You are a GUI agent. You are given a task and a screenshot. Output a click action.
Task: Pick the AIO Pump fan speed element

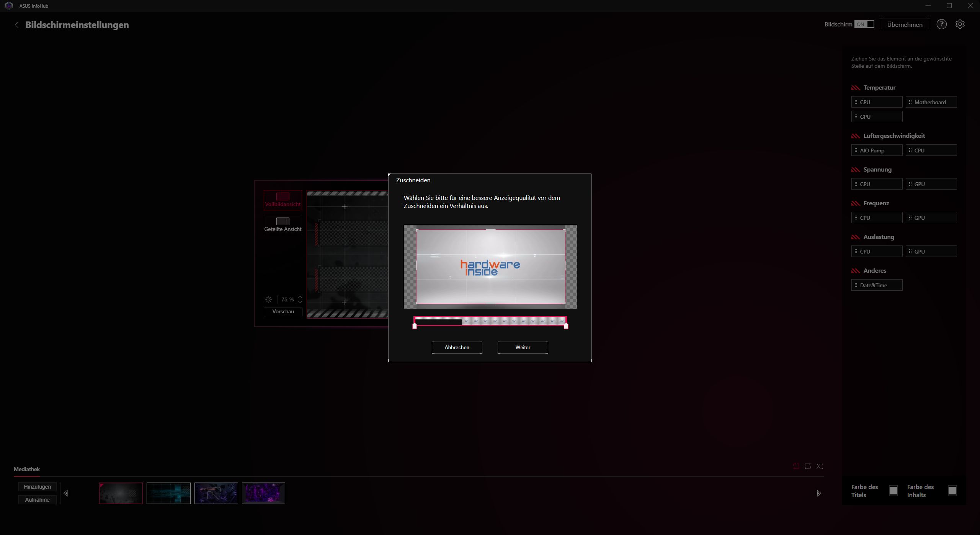(x=877, y=151)
